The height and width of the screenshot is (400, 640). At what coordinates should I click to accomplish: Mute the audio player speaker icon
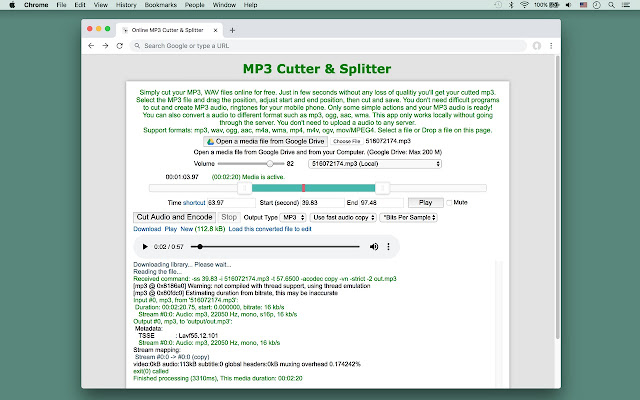coord(373,247)
